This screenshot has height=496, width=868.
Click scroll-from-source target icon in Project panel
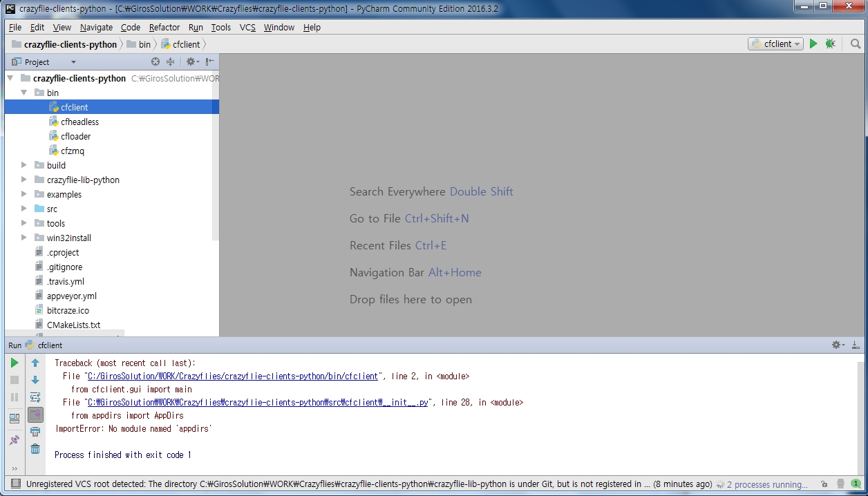pos(155,61)
